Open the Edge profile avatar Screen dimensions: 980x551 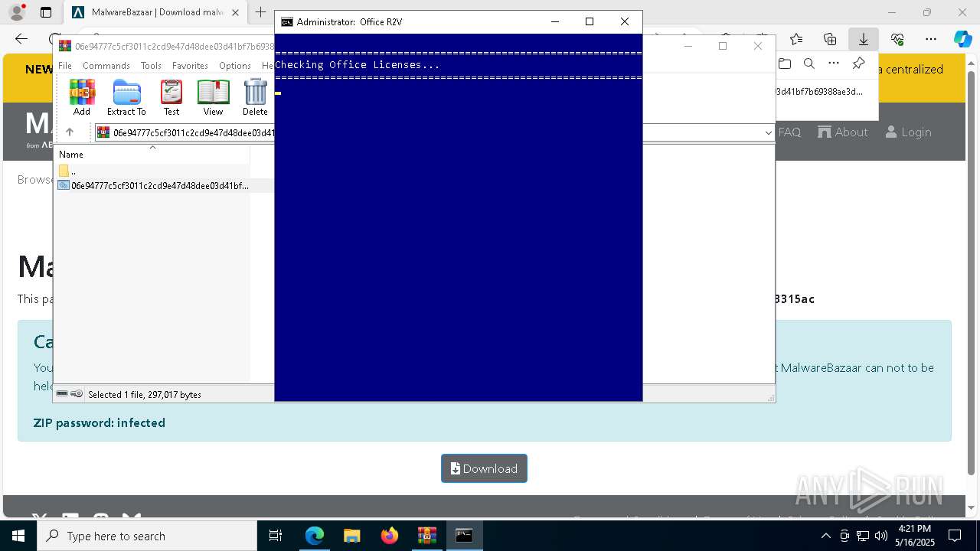[x=16, y=12]
